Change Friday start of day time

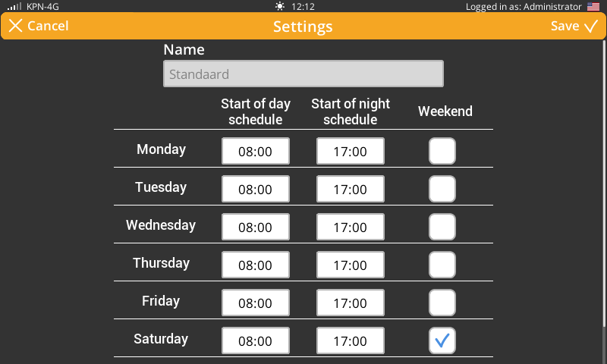click(256, 303)
